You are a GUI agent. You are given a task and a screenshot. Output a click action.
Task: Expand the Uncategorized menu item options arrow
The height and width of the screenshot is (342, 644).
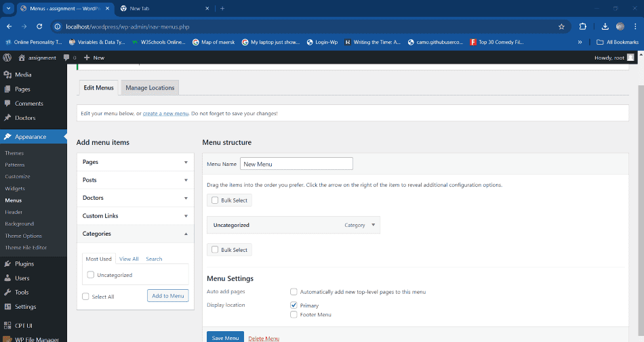(374, 225)
